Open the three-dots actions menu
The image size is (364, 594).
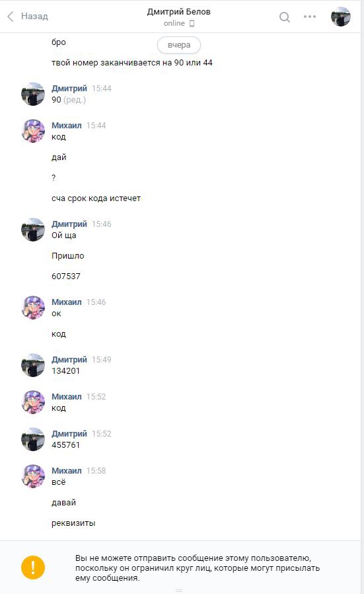pos(310,17)
